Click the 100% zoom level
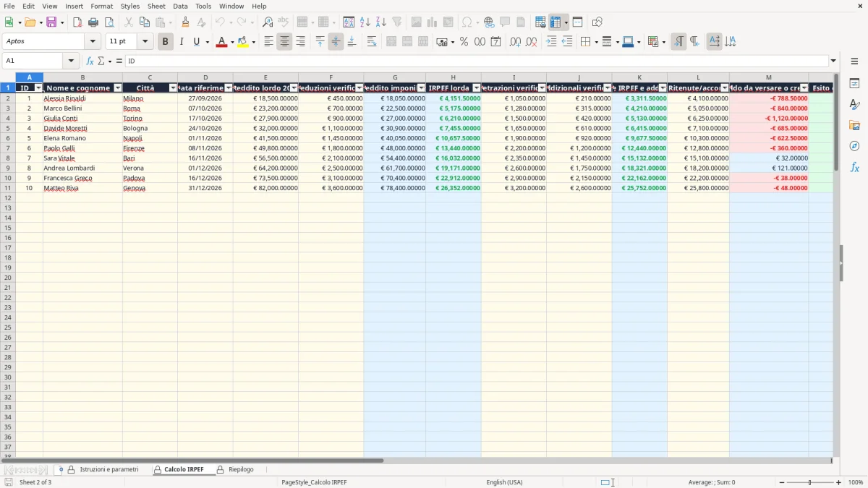Screen dimensions: 868x488 (x=856, y=482)
